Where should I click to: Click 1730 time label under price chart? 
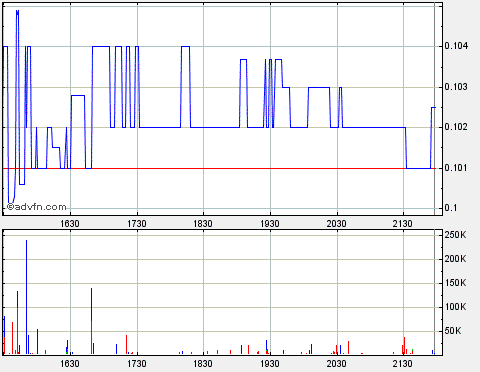(x=137, y=223)
